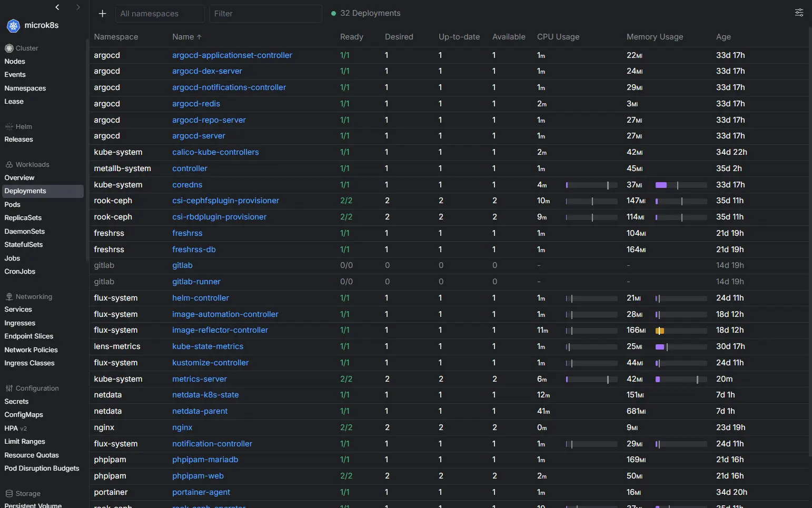Click the coredns memory usage bar
The width and height of the screenshot is (812, 508).
[x=681, y=185]
